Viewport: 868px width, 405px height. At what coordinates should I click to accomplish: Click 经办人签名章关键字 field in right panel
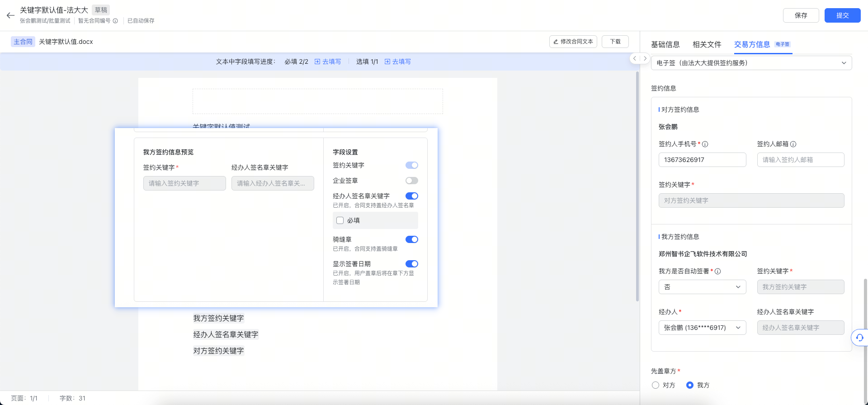click(x=801, y=328)
